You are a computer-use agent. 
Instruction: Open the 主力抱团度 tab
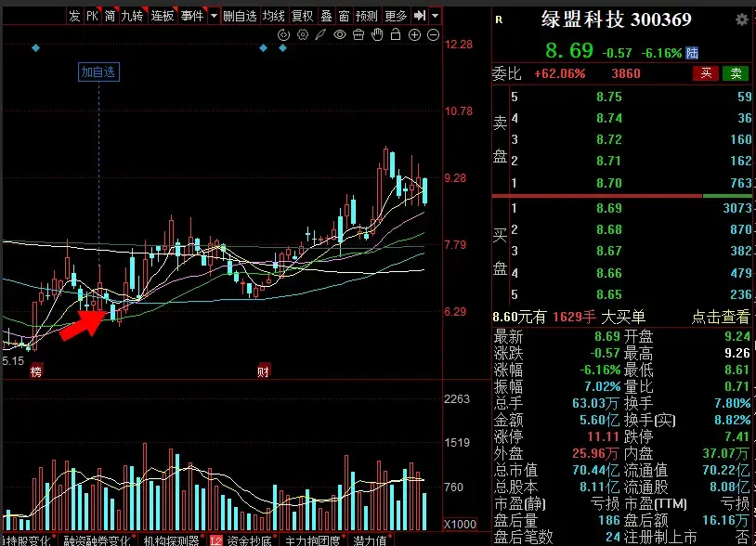click(312, 540)
